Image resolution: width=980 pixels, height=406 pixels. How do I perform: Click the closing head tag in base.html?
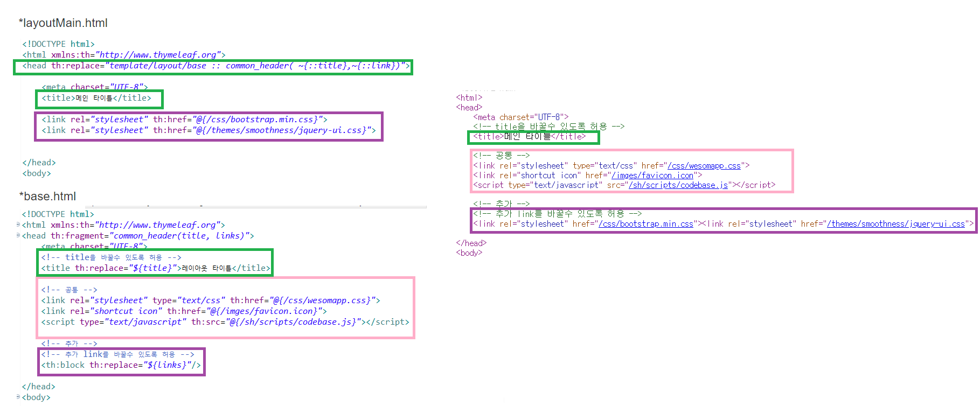(x=38, y=387)
